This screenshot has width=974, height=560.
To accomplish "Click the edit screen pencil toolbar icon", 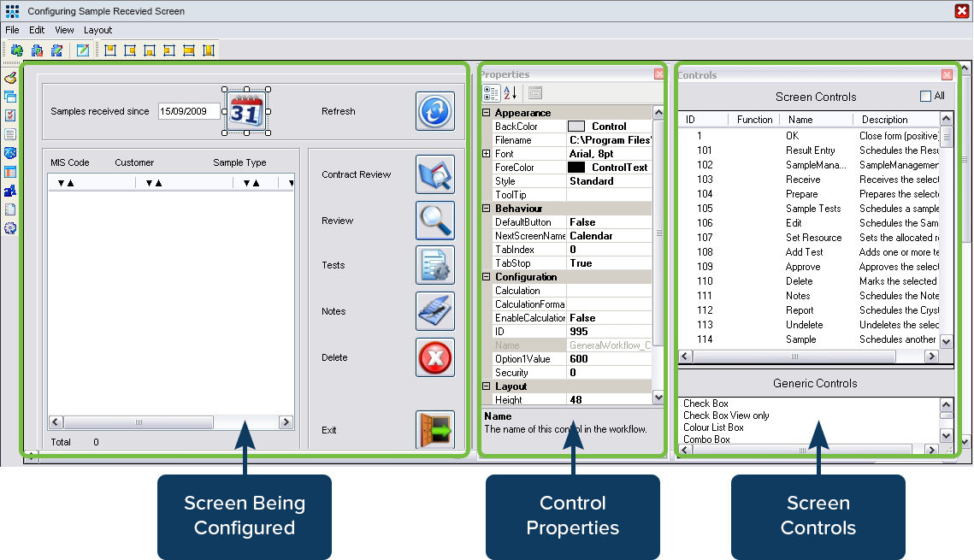I will [x=82, y=50].
